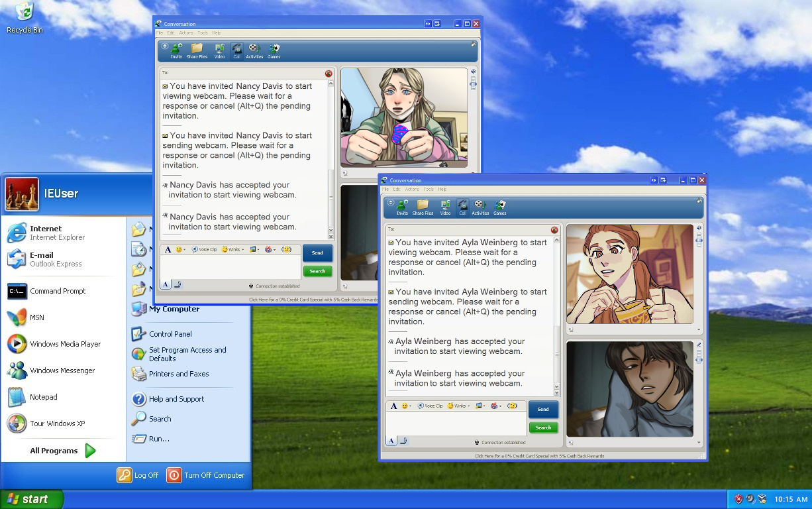Adjust speaker volume slider in Ayla Weinberg window
This screenshot has height=509, width=812.
point(699,239)
